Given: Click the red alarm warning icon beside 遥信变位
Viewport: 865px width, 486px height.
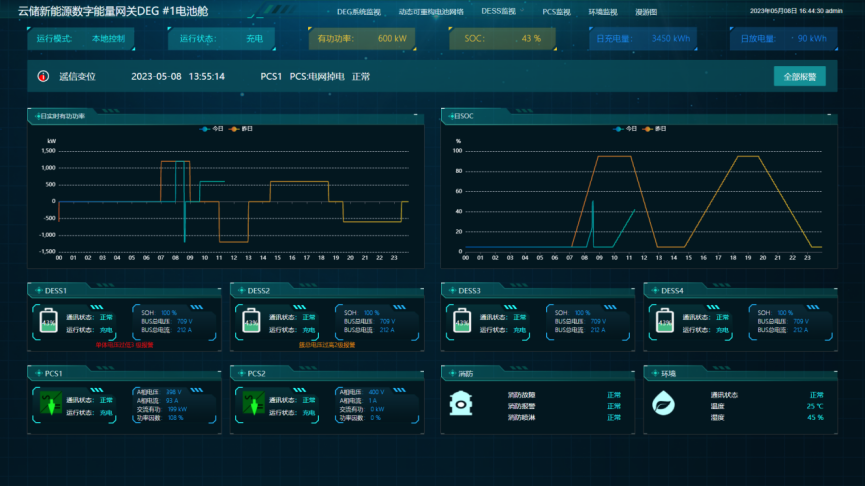Looking at the screenshot, I should click(43, 76).
